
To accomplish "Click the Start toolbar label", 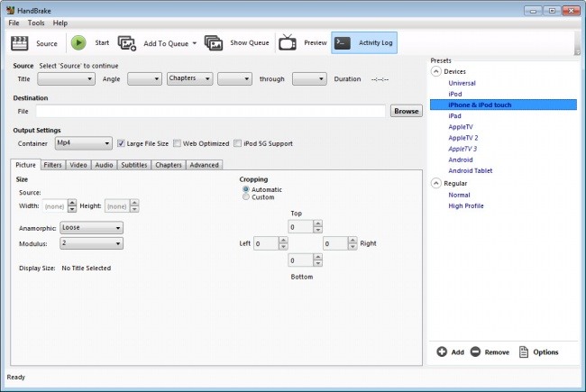I will (102, 42).
